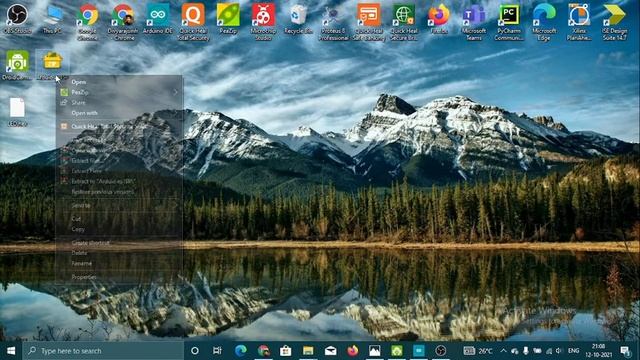640x360 pixels.
Task: Select the DroidCam desktop shortcut
Action: click(17, 64)
